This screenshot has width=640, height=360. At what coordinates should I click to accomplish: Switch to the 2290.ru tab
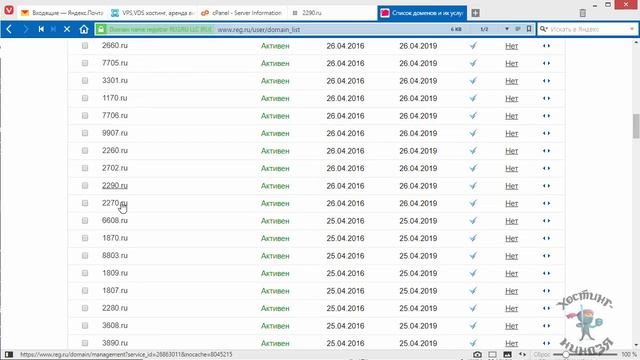(331, 13)
